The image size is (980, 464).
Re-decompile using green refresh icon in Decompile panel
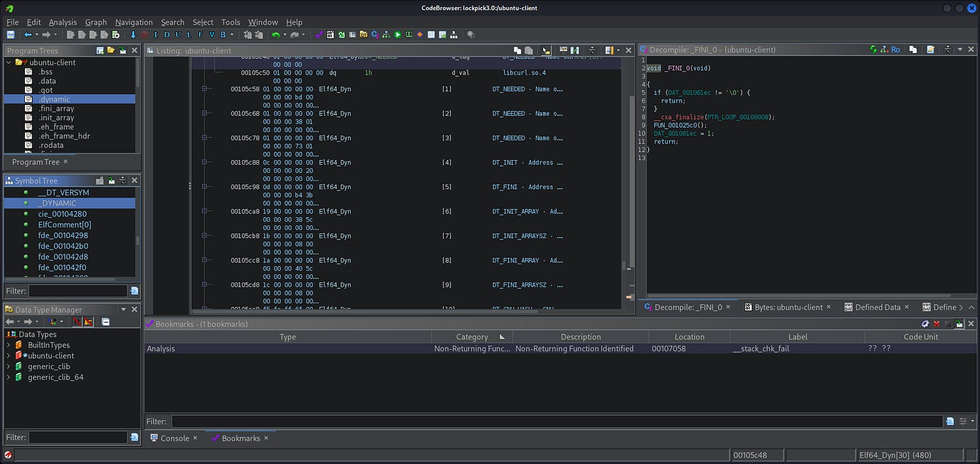coord(873,50)
